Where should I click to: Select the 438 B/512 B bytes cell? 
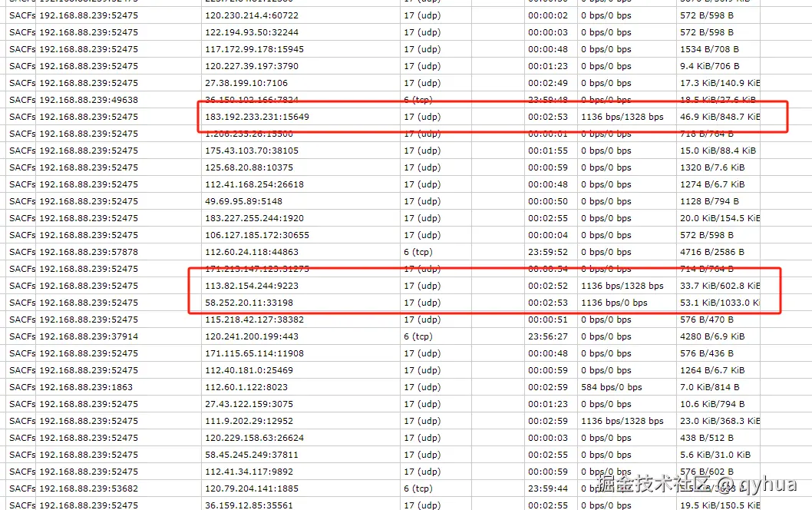pos(707,438)
